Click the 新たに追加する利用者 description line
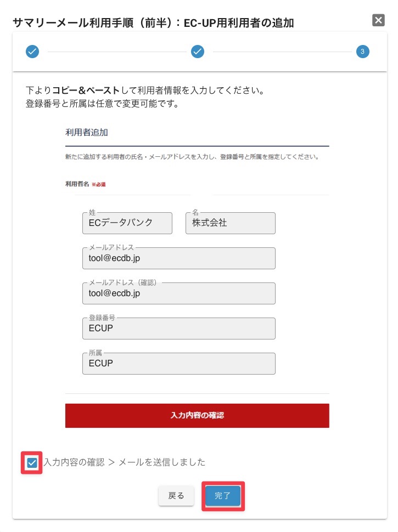The image size is (398, 532). click(192, 157)
